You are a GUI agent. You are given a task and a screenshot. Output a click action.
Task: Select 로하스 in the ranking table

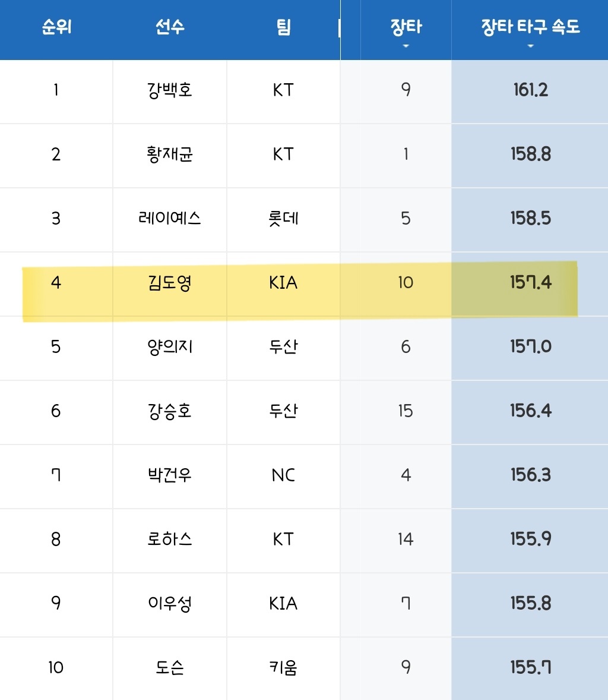click(170, 540)
